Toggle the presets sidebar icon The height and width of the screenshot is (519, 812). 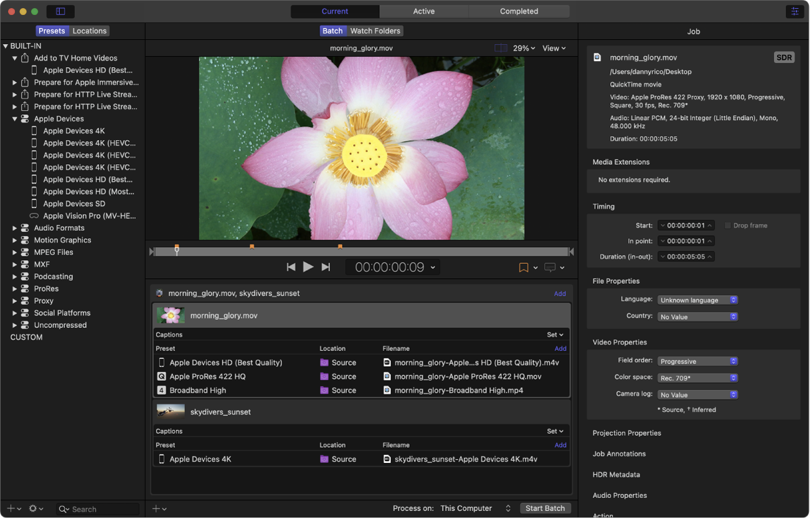coord(60,11)
